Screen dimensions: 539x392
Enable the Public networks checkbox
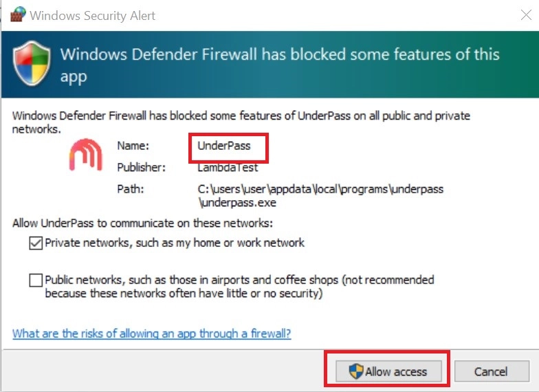click(35, 281)
